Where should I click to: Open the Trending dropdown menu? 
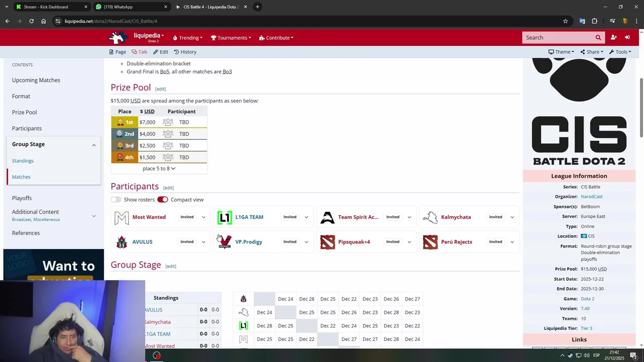click(187, 38)
